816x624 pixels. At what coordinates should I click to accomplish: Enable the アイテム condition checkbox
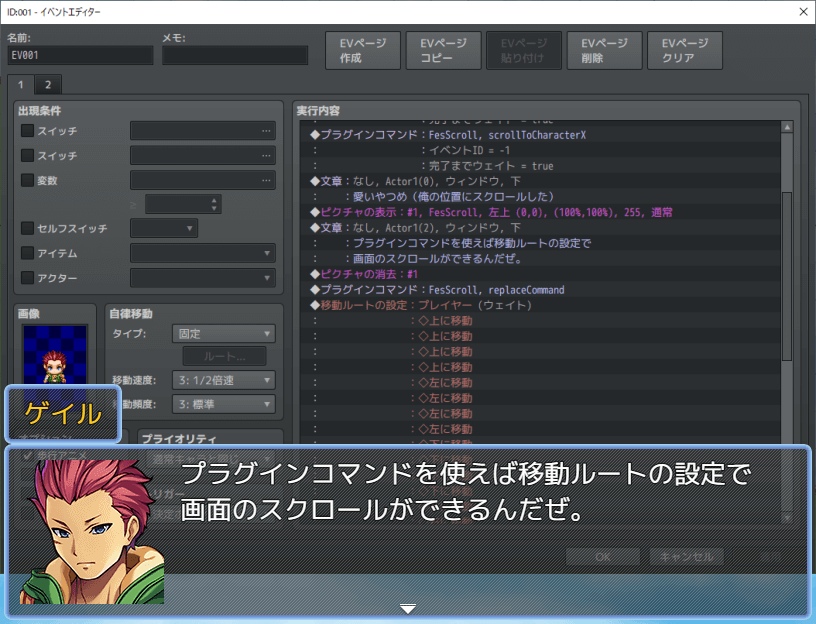click(x=28, y=253)
